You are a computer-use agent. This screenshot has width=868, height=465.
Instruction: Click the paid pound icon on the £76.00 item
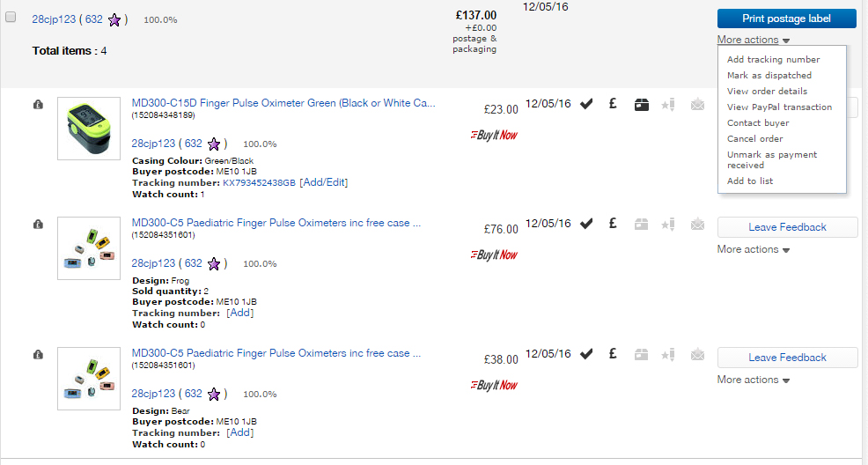(613, 224)
